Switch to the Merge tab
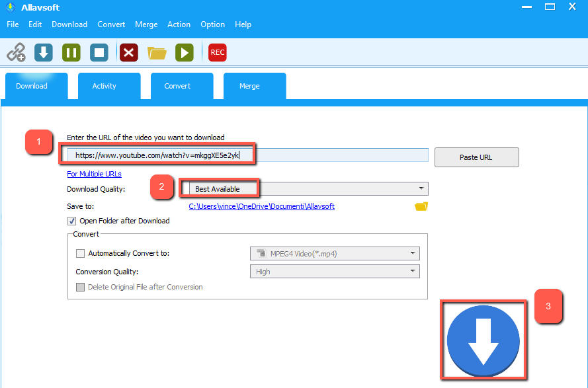 (x=255, y=86)
